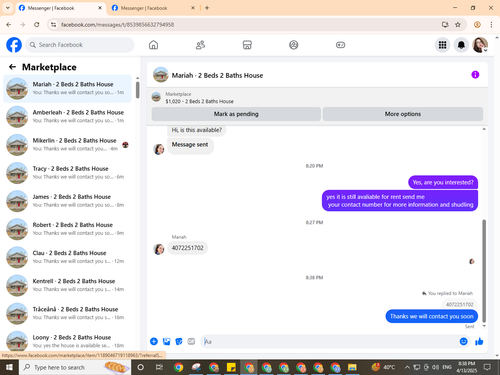The width and height of the screenshot is (500, 375).
Task: Click the taskbar search box
Action: click(x=75, y=367)
